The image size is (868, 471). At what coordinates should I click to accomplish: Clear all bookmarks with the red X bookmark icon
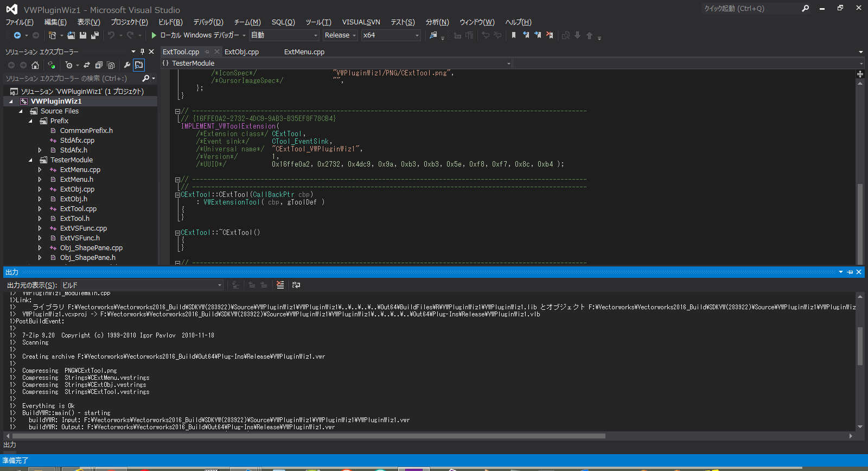[550, 35]
